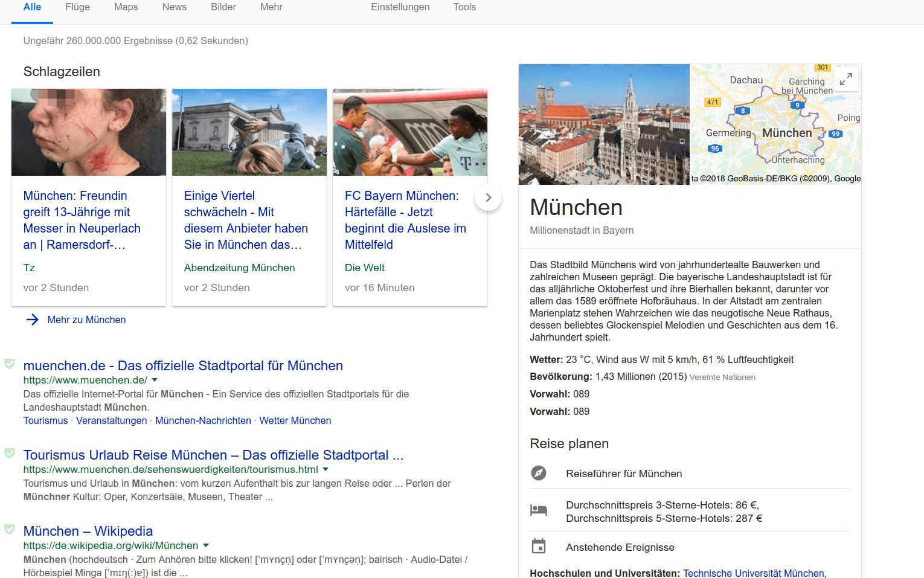Click Anstehende Ereignisse
The height and width of the screenshot is (578, 924).
(x=620, y=547)
